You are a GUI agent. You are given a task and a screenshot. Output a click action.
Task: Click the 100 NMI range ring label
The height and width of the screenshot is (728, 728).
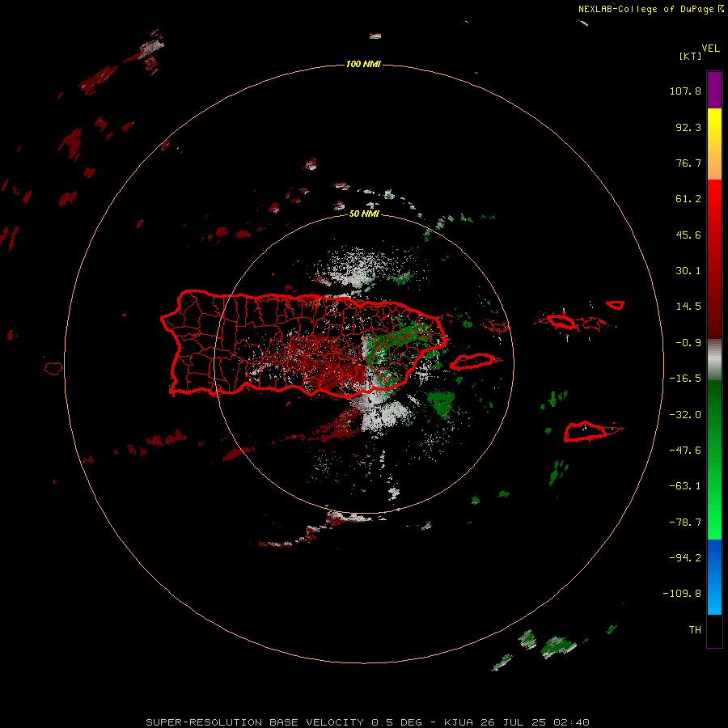[363, 64]
